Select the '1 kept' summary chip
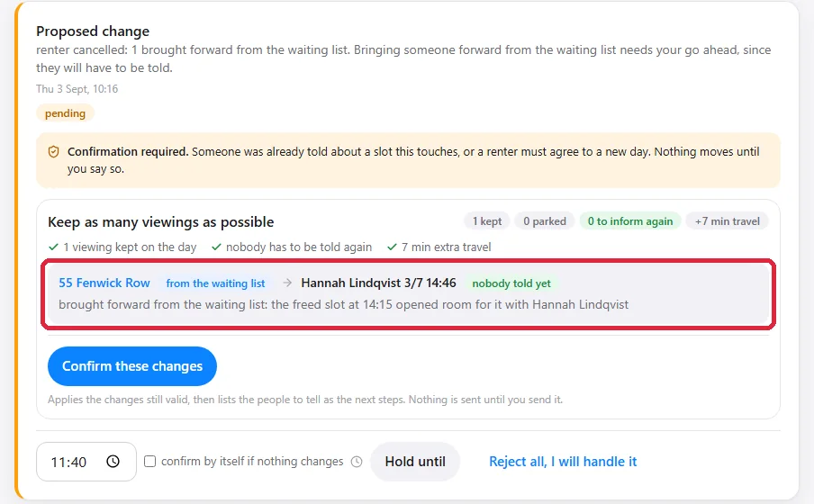 487,221
